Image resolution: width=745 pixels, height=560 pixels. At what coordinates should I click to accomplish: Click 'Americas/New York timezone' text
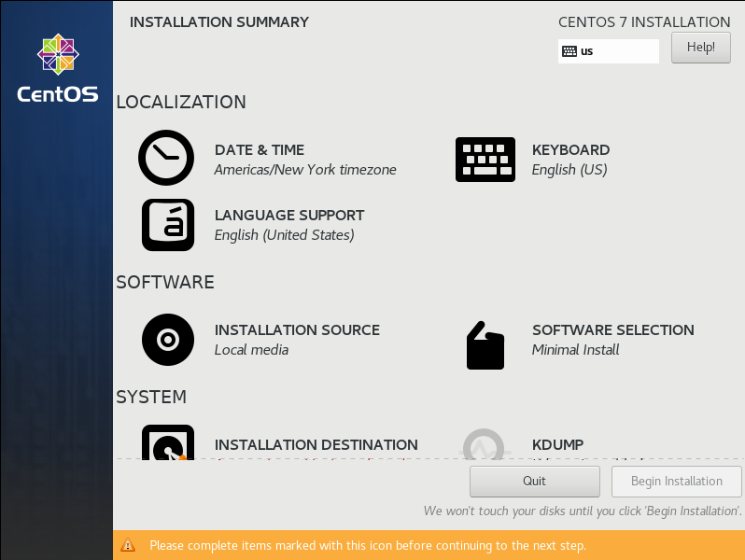305,170
